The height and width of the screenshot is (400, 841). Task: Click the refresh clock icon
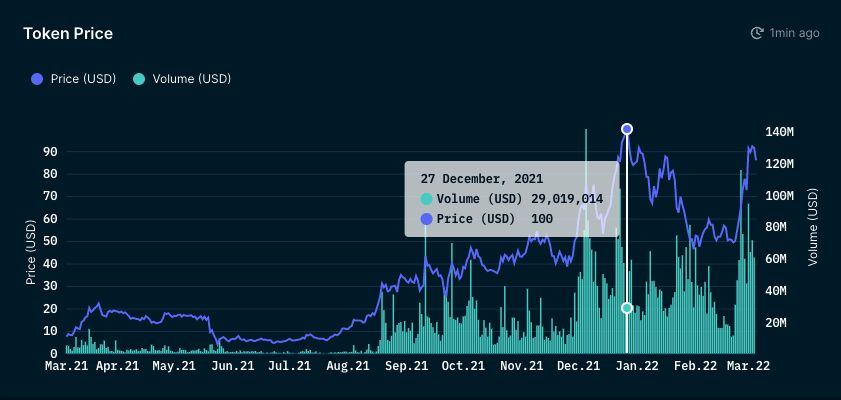(757, 33)
